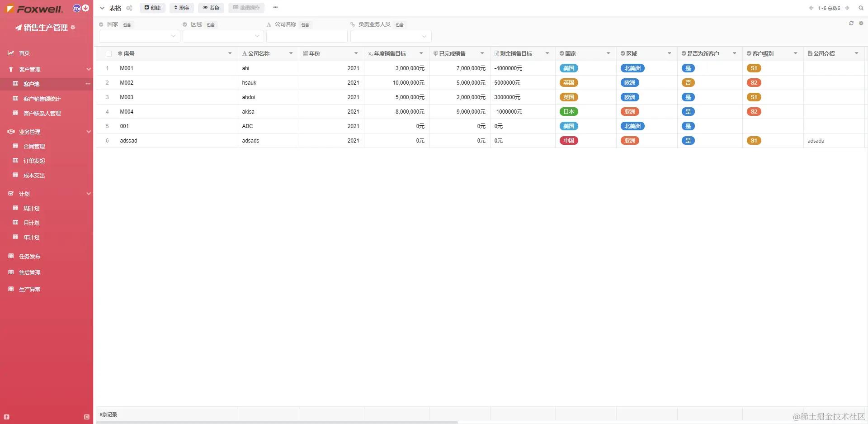Click the 任务发布 table icon

tap(11, 256)
